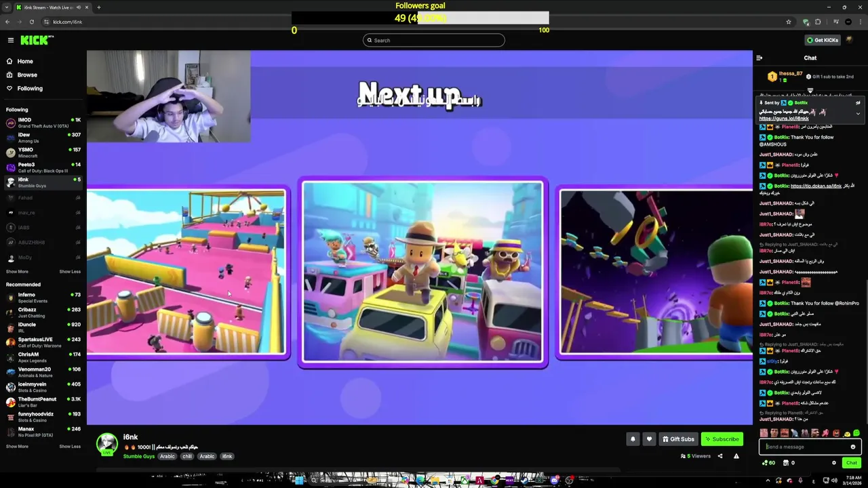
Task: Click the Gift Subs button
Action: pyautogui.click(x=678, y=439)
